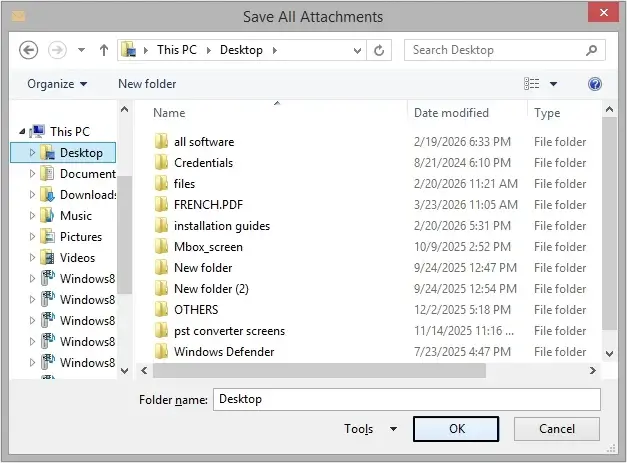This screenshot has height=463, width=627.
Task: Click file list scroll up arrow
Action: [x=609, y=109]
